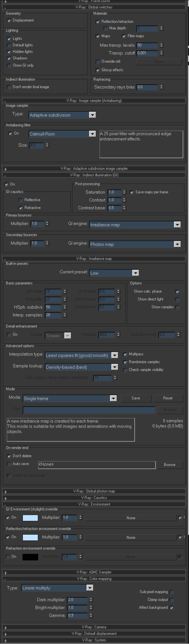Expand V-Ray Global photon map rollout
This screenshot has height=644, width=189.
(x=94, y=491)
